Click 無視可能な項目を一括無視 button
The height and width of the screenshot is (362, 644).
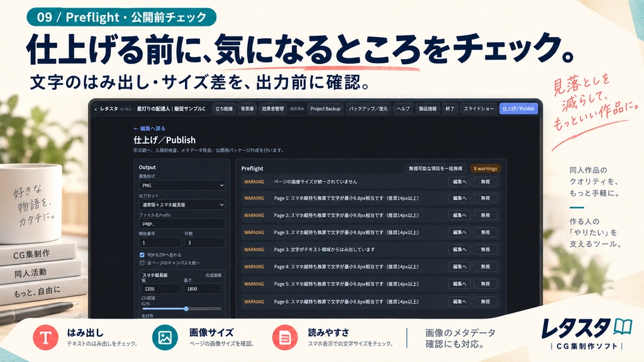click(435, 168)
